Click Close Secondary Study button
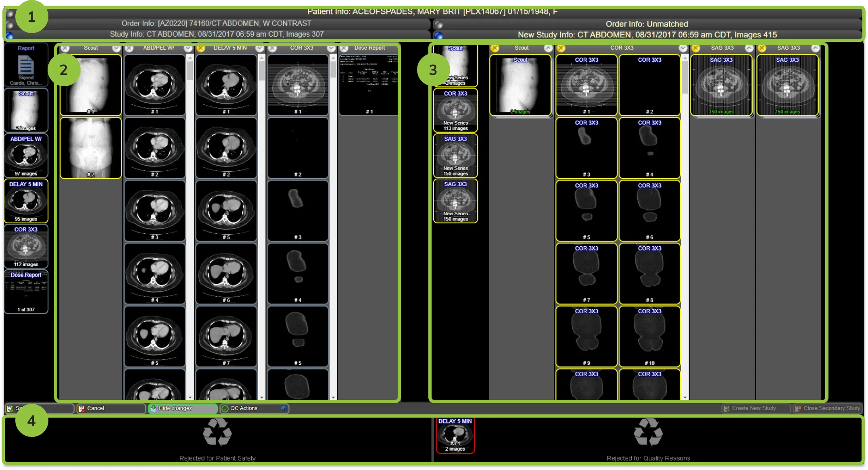The height and width of the screenshot is (470, 868). point(827,408)
